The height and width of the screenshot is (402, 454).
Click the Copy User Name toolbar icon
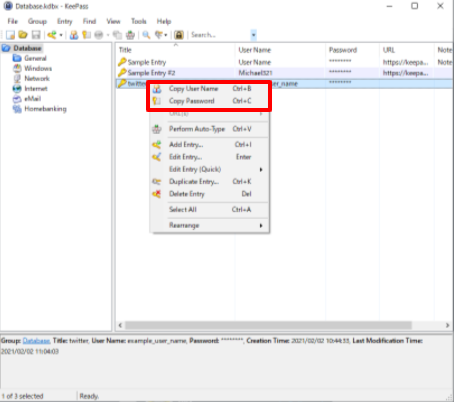coord(74,35)
